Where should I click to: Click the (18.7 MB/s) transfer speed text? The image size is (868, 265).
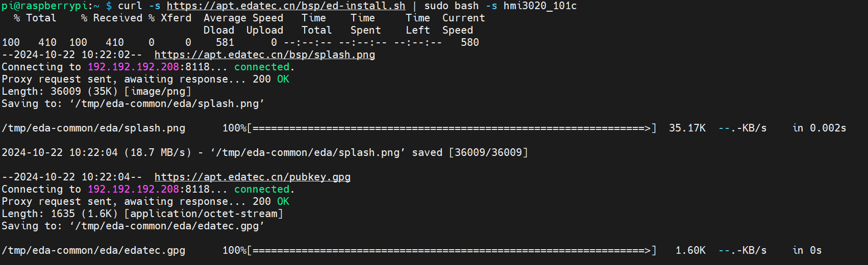pyautogui.click(x=158, y=153)
